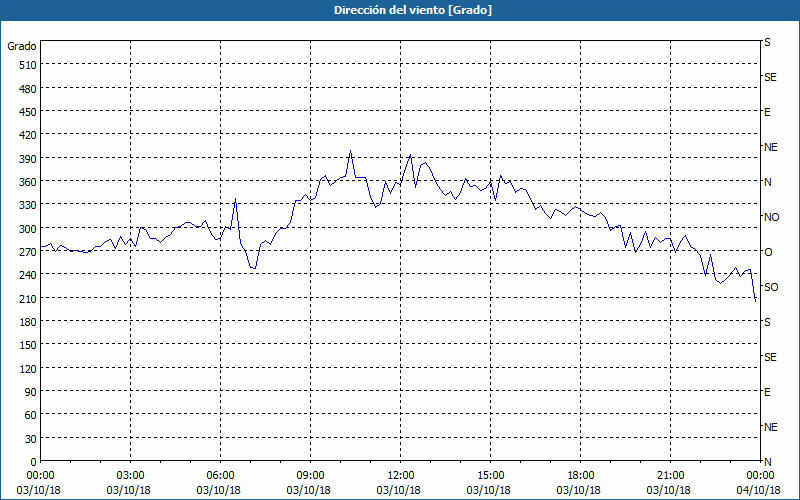
Task: Select the 'Grado' axis unit label
Action: pyautogui.click(x=22, y=46)
